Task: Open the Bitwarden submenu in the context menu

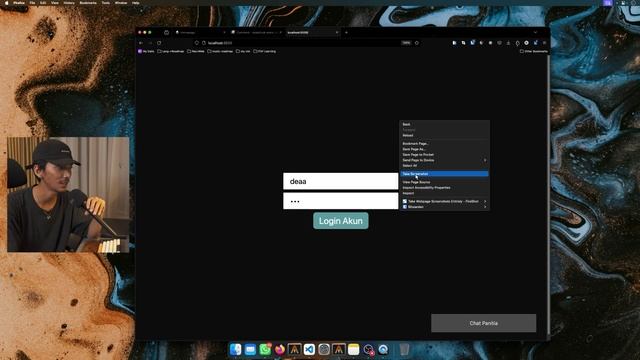Action: coord(444,207)
